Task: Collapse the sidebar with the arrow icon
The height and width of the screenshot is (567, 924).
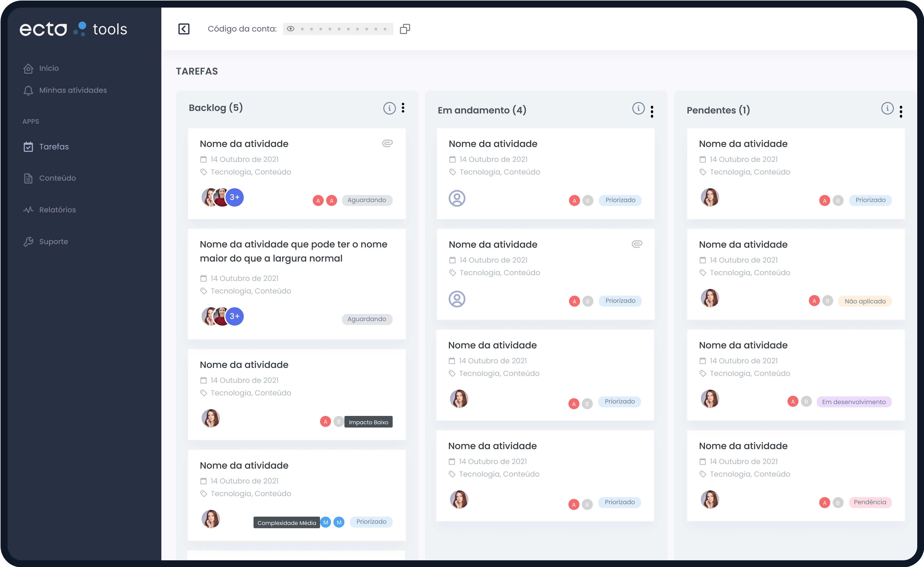Action: click(184, 29)
